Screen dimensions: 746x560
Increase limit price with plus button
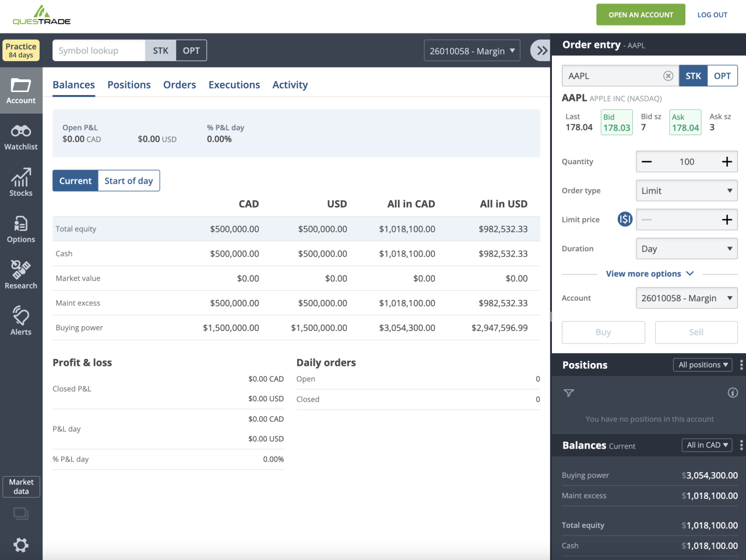click(x=727, y=220)
